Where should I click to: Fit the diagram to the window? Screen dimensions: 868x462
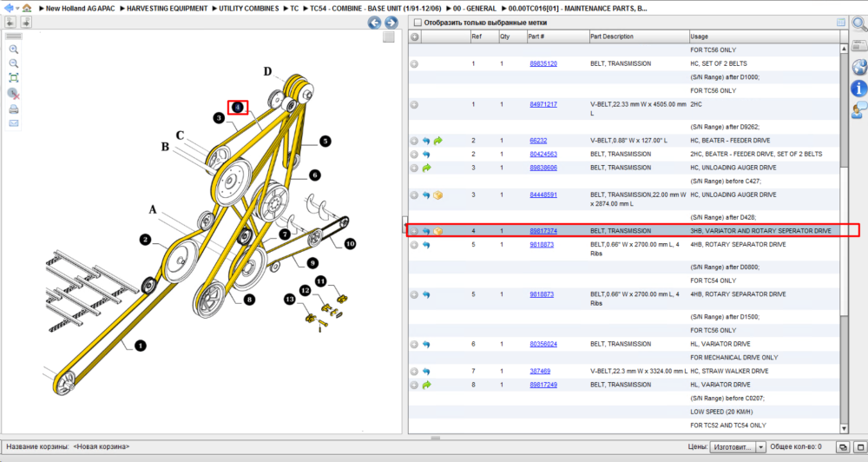pyautogui.click(x=14, y=78)
